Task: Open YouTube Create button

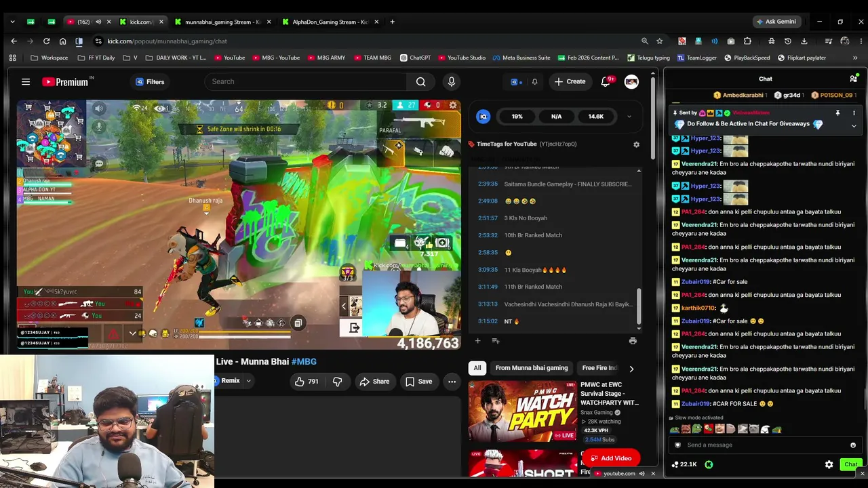Action: (570, 82)
